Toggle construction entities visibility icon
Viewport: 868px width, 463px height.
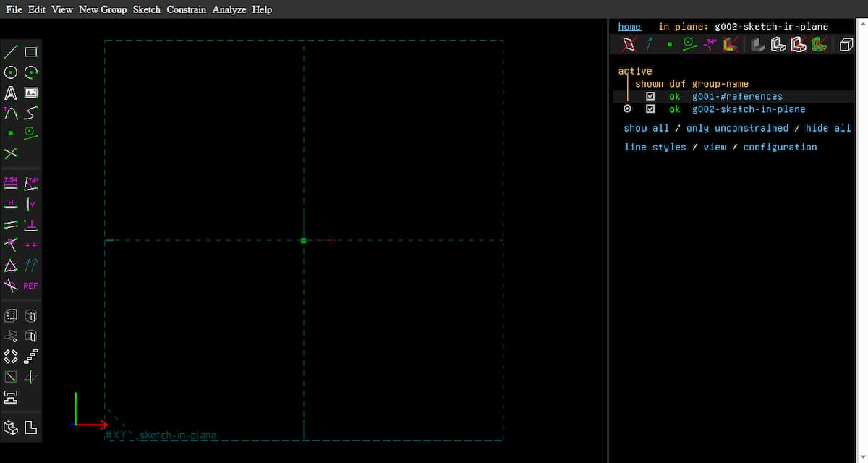click(690, 45)
